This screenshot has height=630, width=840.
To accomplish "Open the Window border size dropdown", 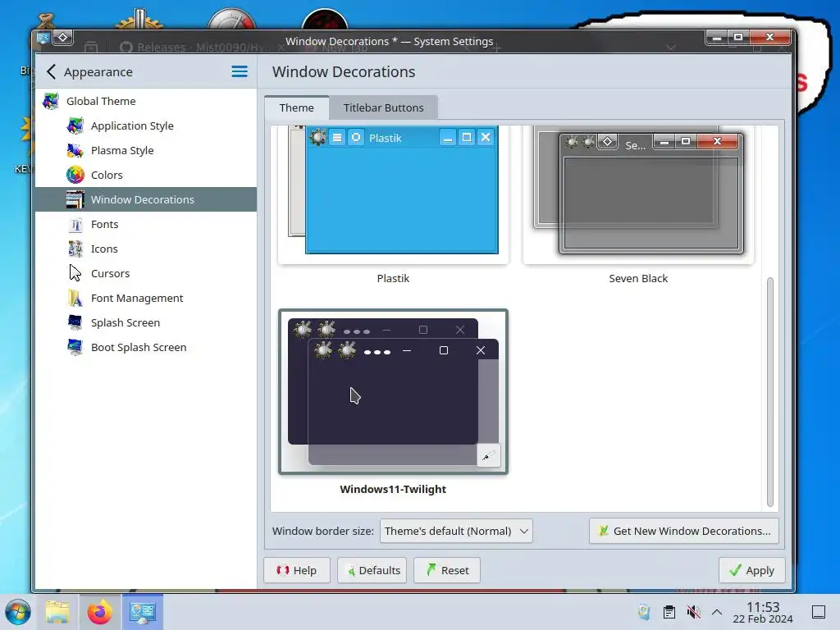I will pos(456,531).
